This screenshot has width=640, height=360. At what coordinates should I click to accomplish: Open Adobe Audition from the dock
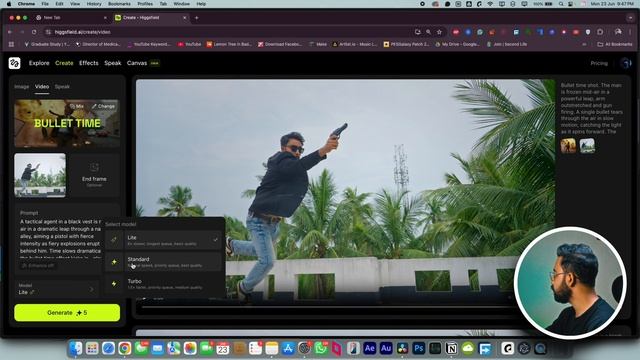pyautogui.click(x=386, y=348)
